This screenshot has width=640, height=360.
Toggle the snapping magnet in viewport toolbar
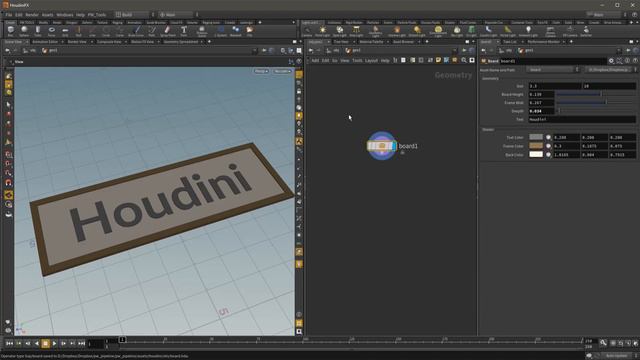point(8,182)
